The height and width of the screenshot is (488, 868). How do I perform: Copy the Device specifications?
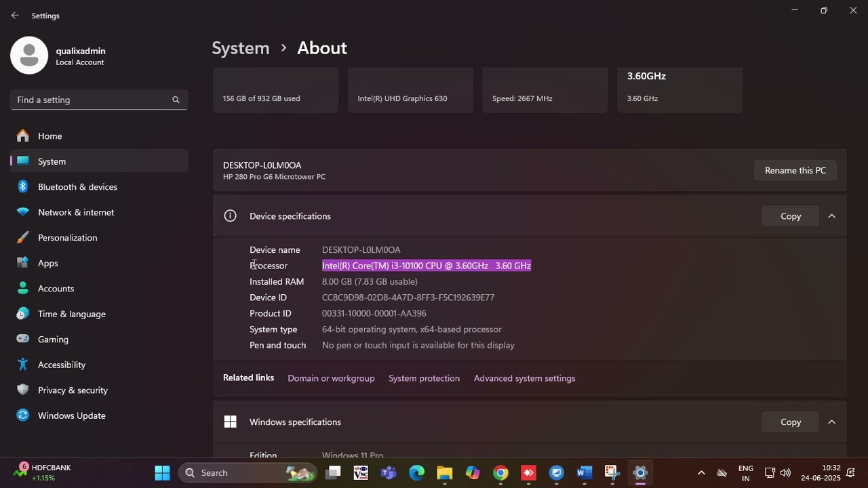click(x=791, y=216)
